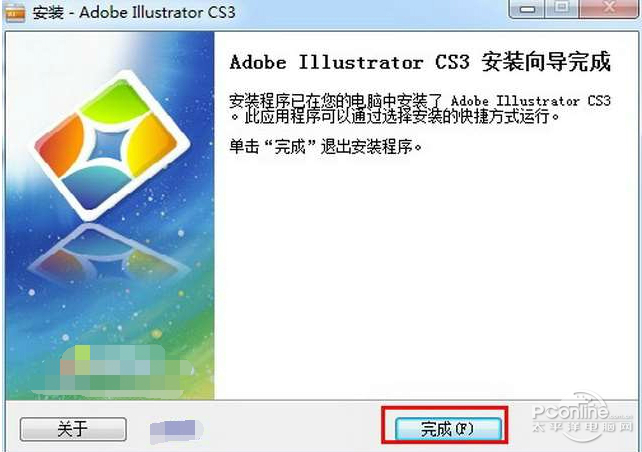
Task: Click the 安装程序已在您的电脑中安装了 paragraph
Action: (x=420, y=108)
